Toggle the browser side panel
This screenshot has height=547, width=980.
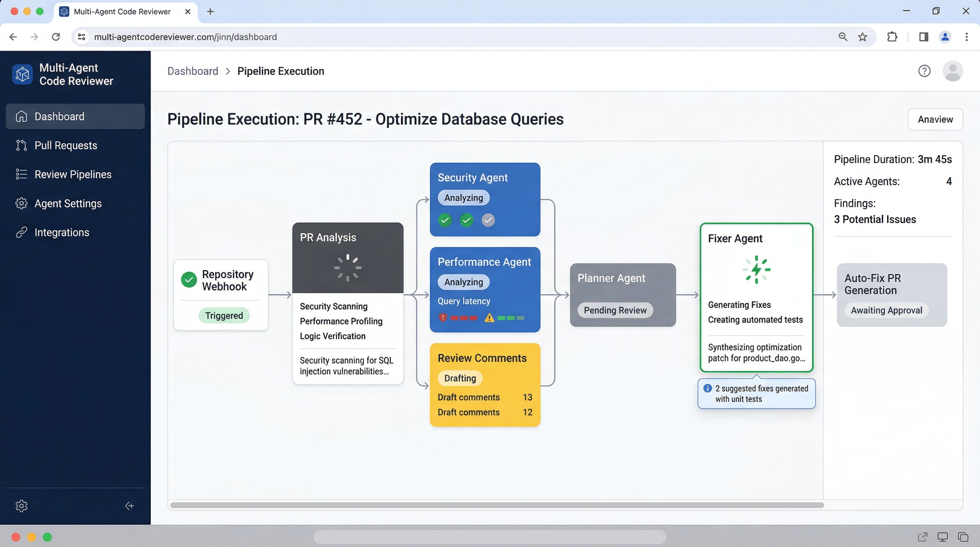[923, 37]
